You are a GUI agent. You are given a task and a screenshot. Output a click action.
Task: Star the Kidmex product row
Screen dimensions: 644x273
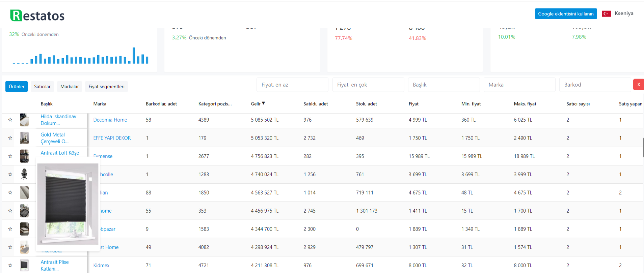(10, 265)
